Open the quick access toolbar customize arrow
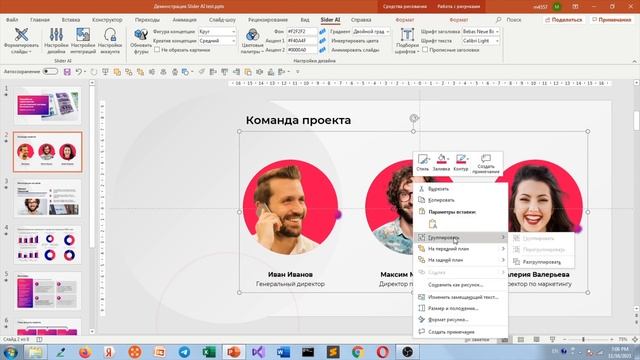The width and height of the screenshot is (640, 360). (298, 72)
